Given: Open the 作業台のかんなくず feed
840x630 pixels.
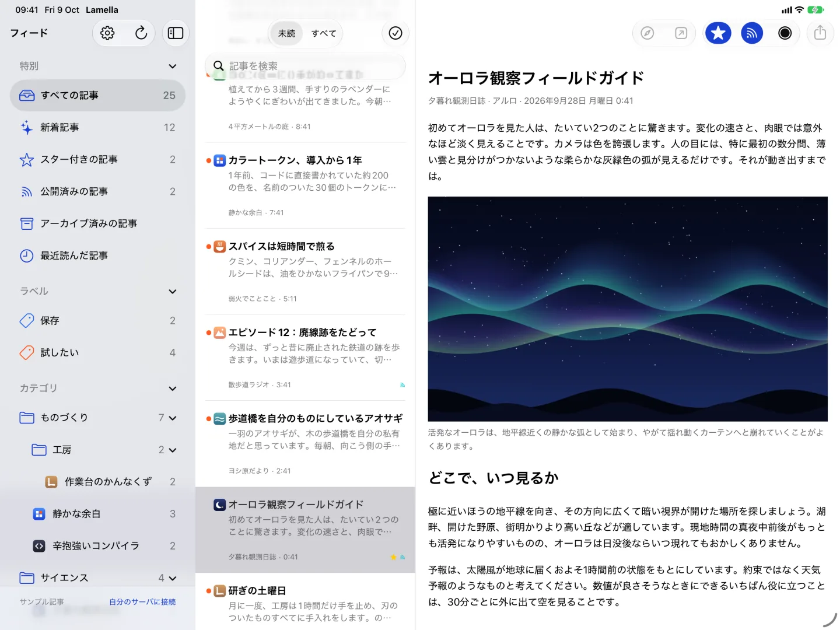Looking at the screenshot, I should pyautogui.click(x=98, y=482).
